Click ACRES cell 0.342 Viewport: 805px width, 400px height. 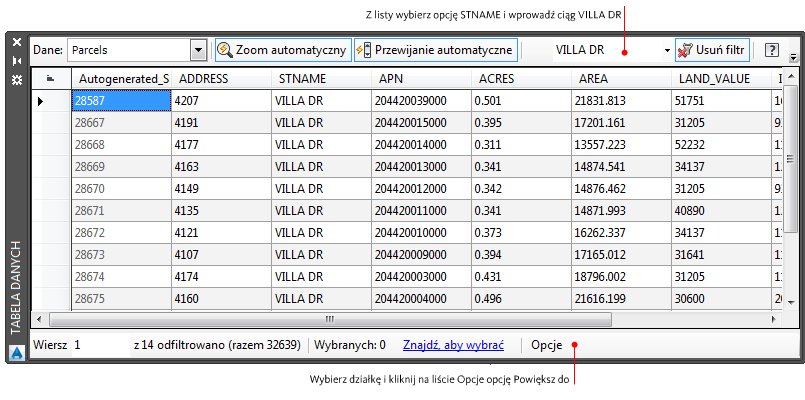point(522,189)
